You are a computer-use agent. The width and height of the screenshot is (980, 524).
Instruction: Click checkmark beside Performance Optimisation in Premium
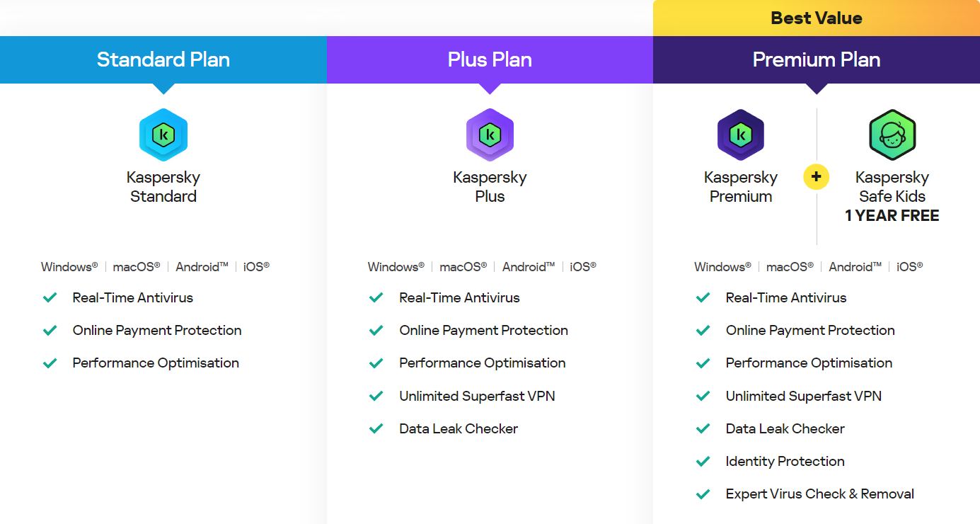pos(703,363)
